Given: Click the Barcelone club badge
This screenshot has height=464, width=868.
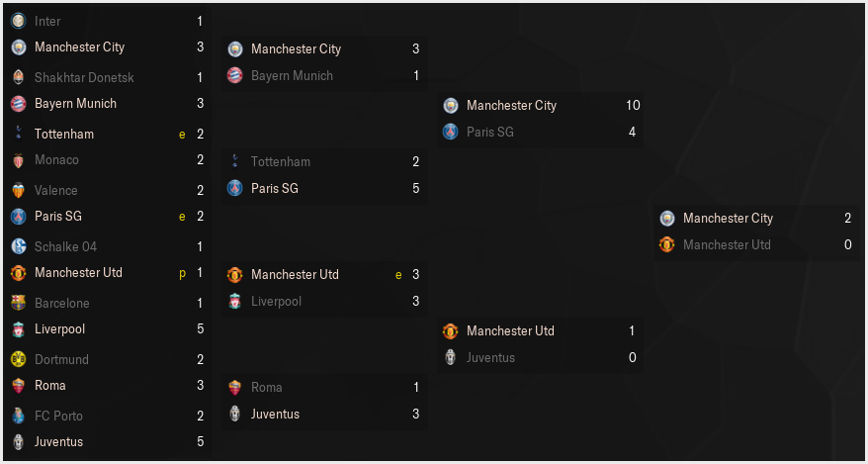Looking at the screenshot, I should pyautogui.click(x=18, y=303).
